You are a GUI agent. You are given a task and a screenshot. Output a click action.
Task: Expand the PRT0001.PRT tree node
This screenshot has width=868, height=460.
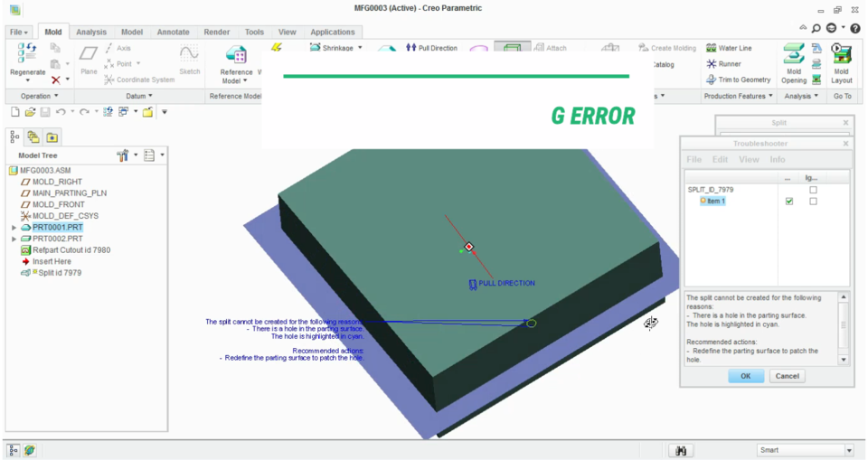pyautogui.click(x=14, y=228)
